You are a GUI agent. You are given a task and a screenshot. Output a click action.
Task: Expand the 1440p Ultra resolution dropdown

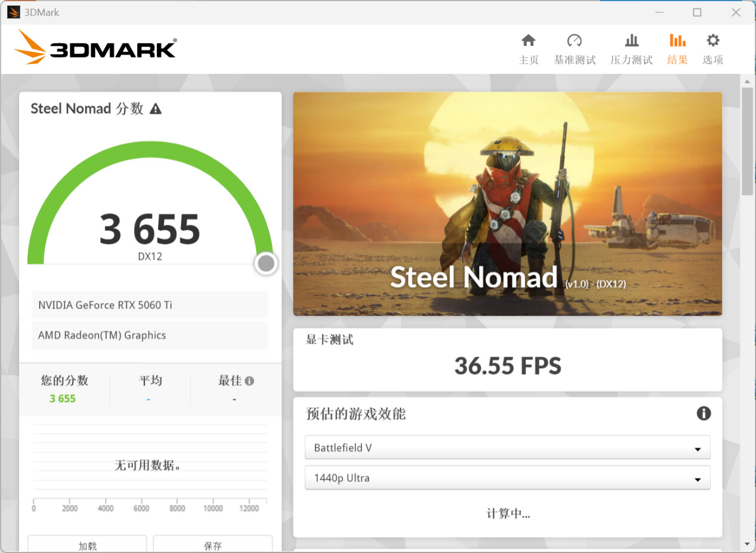click(507, 478)
